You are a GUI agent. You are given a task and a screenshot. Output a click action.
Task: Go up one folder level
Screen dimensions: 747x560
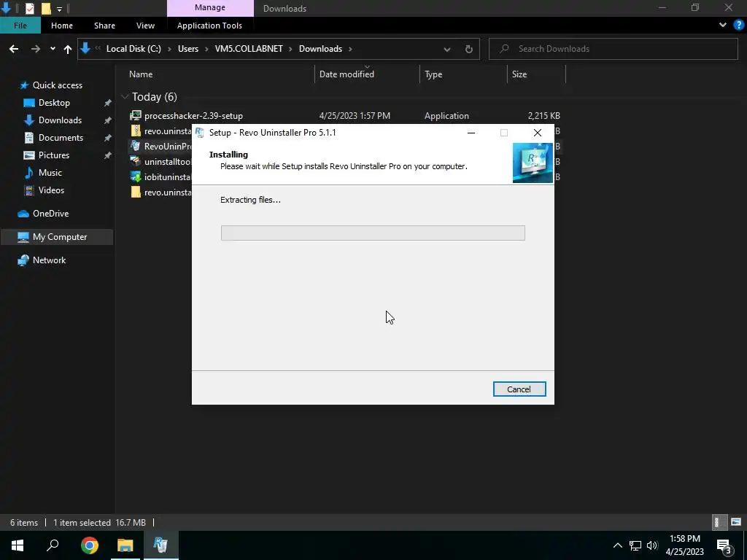tap(68, 49)
